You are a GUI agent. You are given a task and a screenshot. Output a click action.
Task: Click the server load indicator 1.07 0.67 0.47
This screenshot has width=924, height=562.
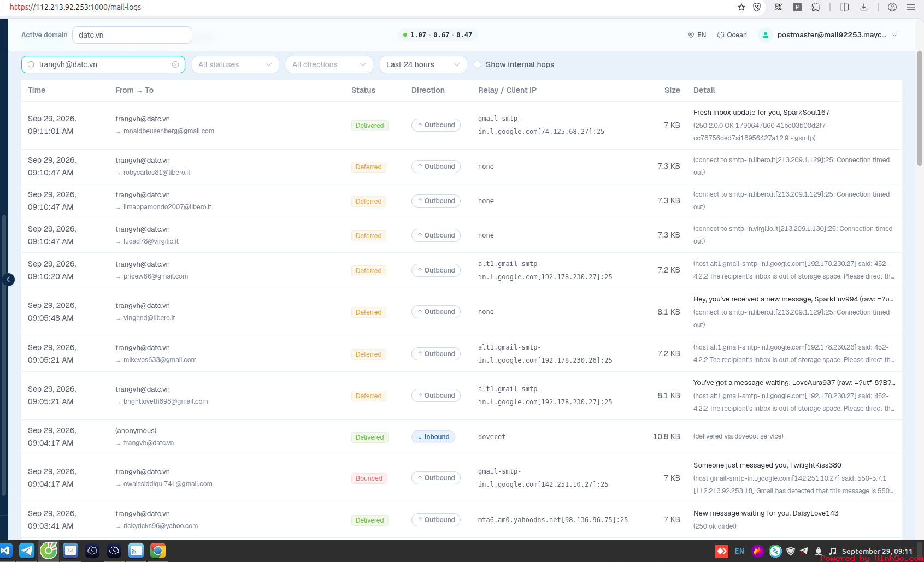click(437, 35)
